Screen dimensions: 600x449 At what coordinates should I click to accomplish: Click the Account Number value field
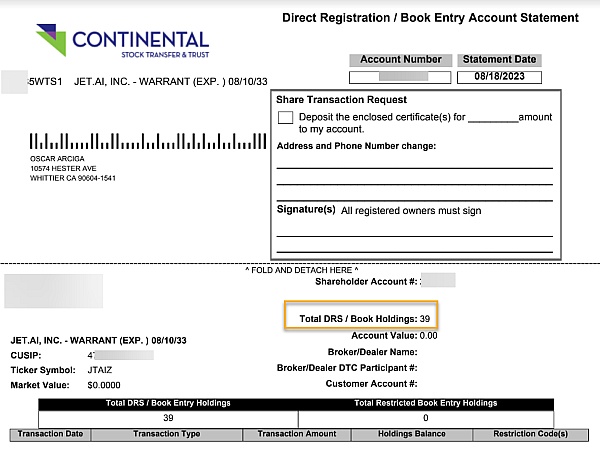click(x=400, y=77)
